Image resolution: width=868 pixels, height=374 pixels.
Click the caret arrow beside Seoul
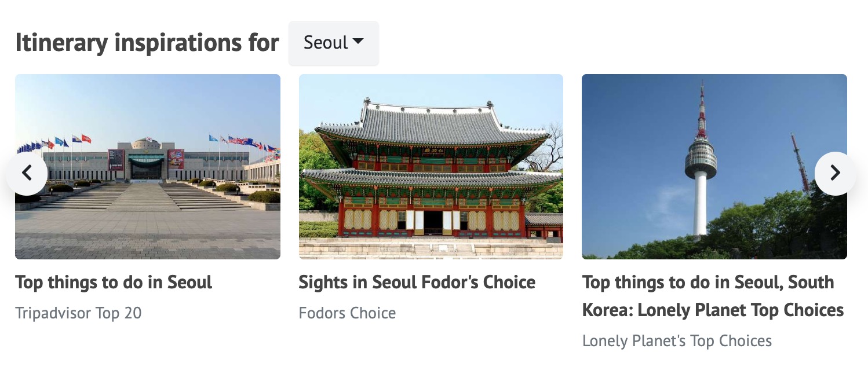358,42
